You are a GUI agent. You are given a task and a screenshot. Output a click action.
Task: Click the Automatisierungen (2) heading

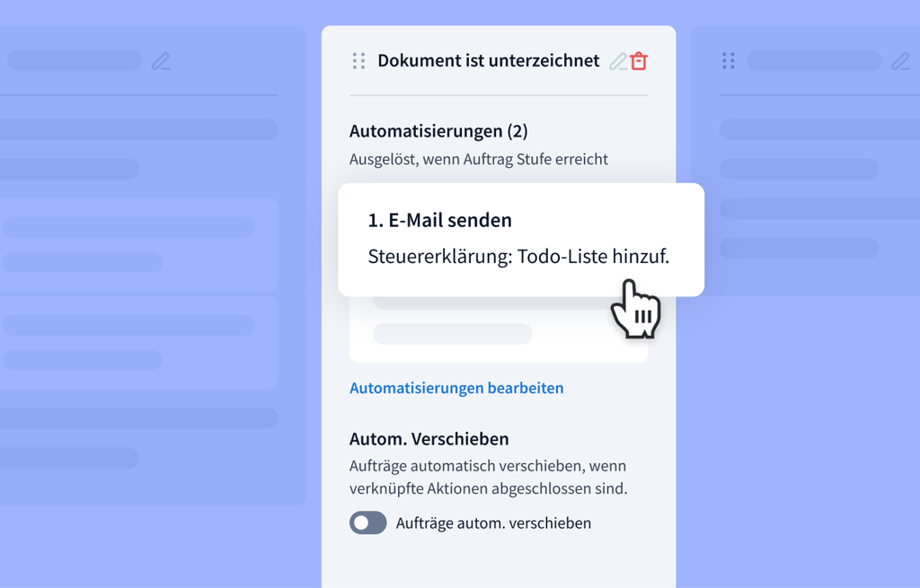click(438, 131)
